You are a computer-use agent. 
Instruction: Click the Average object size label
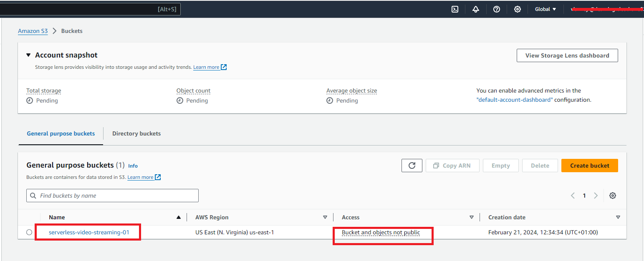pyautogui.click(x=351, y=90)
